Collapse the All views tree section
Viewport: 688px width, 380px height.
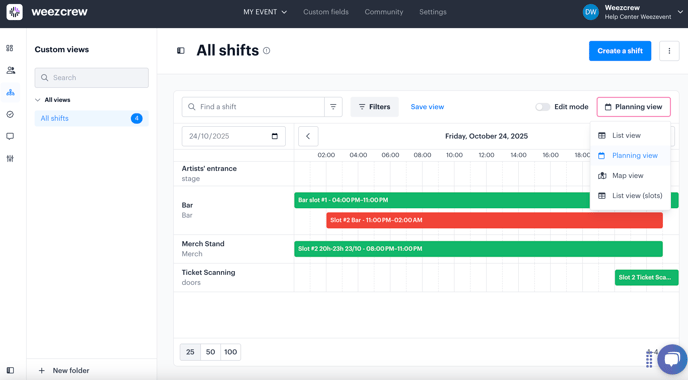pos(38,100)
